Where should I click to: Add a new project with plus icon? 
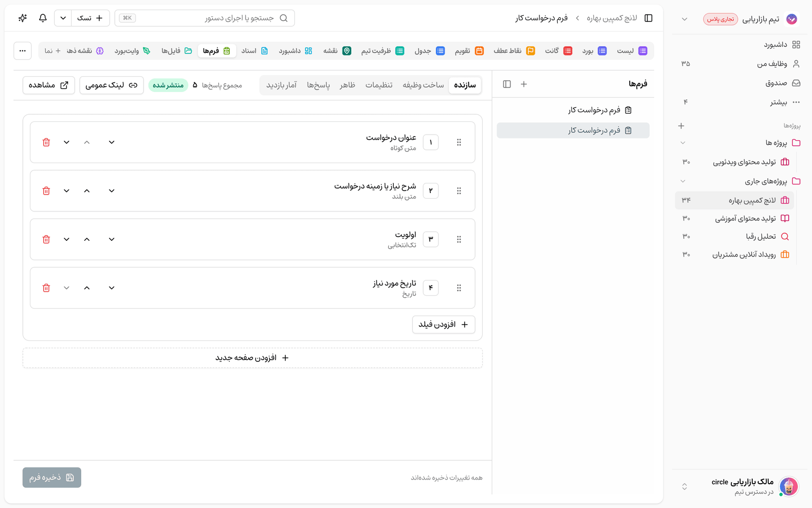point(681,125)
